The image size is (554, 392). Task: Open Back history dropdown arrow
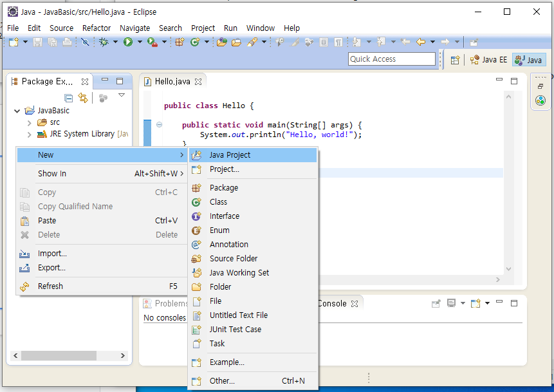(432, 42)
